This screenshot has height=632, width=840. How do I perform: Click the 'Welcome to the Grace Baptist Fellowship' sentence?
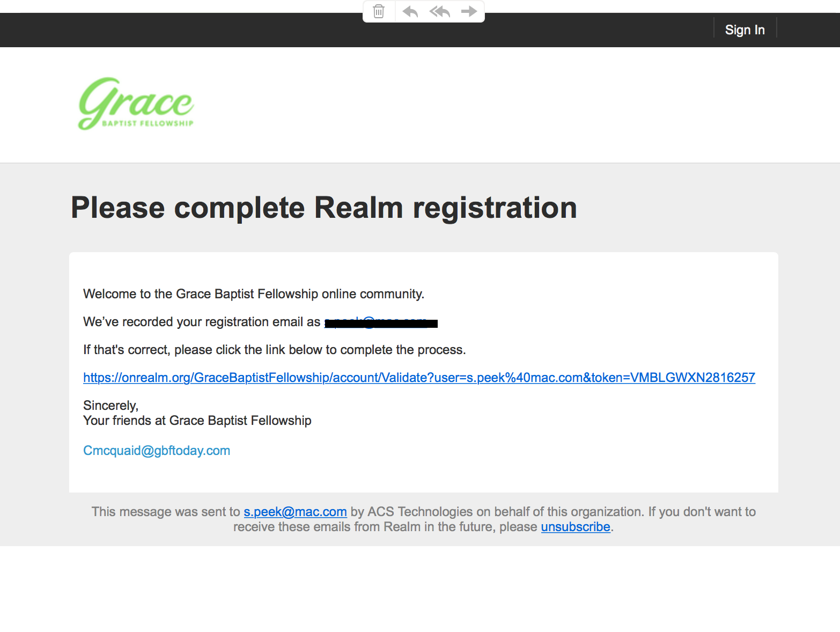point(254,294)
